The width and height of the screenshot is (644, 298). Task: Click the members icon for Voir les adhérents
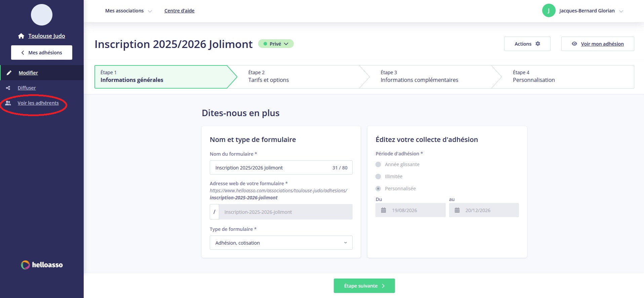click(8, 103)
